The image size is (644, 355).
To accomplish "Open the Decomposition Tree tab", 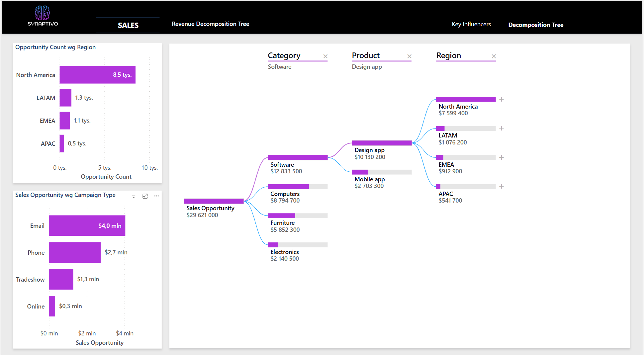I will pyautogui.click(x=536, y=25).
